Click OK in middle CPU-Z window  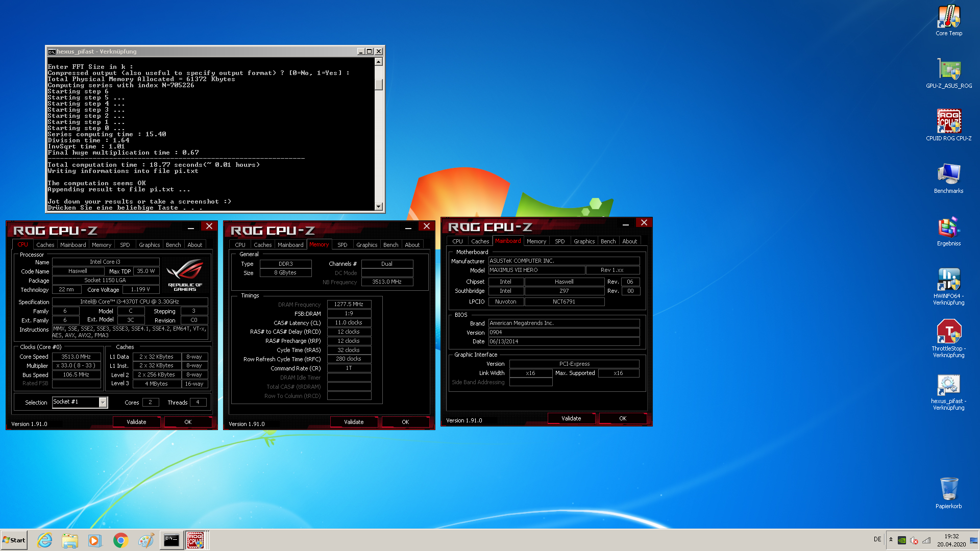click(405, 422)
